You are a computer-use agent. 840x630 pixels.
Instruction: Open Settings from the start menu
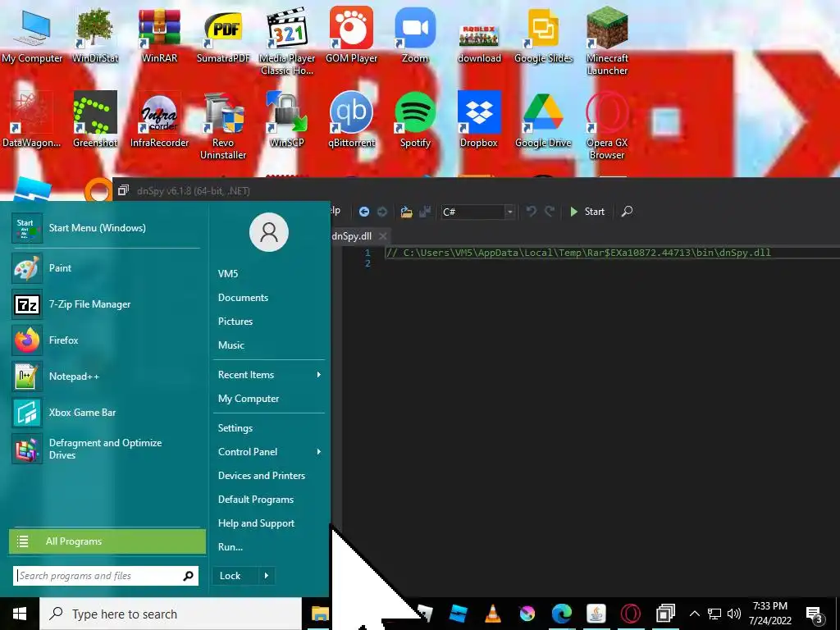(235, 428)
